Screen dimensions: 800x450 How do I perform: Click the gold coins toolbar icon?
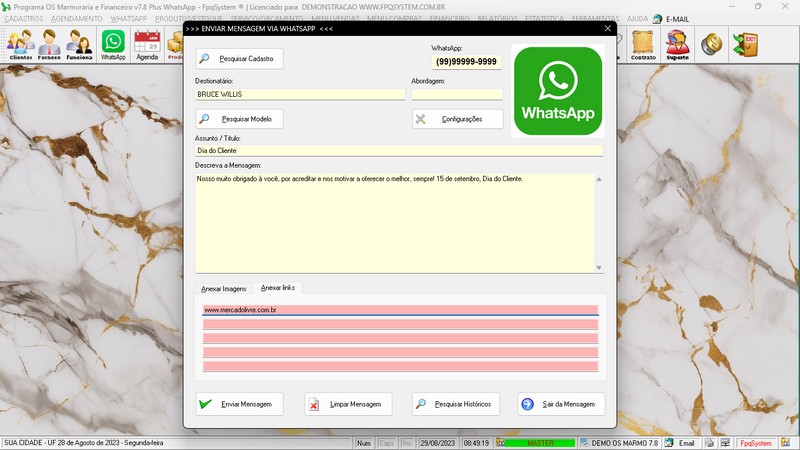[x=711, y=44]
